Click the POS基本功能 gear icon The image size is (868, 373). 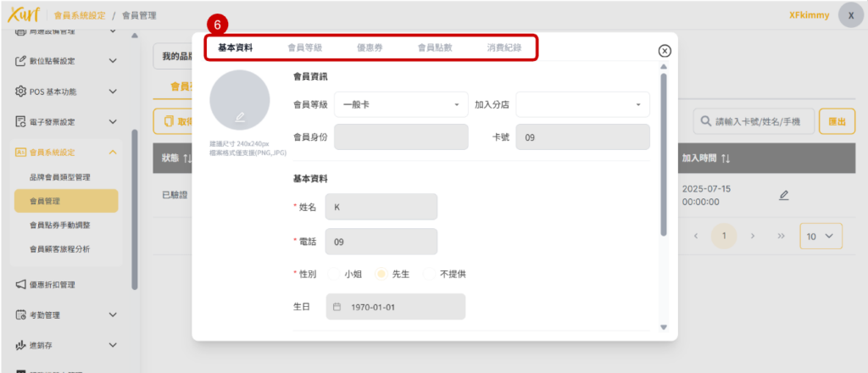click(20, 92)
